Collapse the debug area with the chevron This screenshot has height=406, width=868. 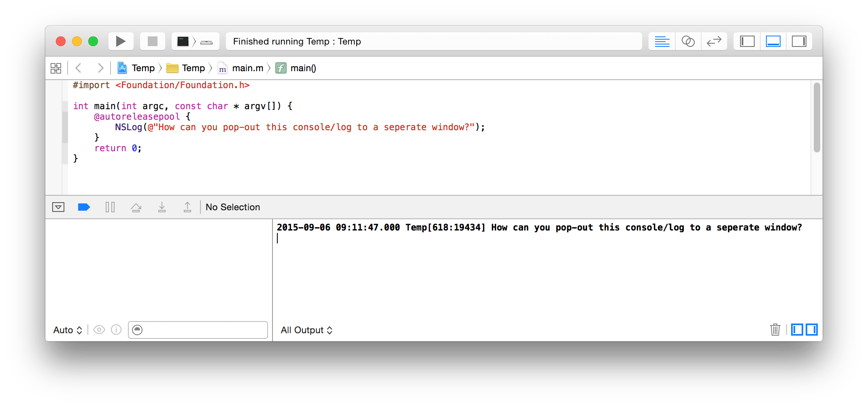point(58,207)
